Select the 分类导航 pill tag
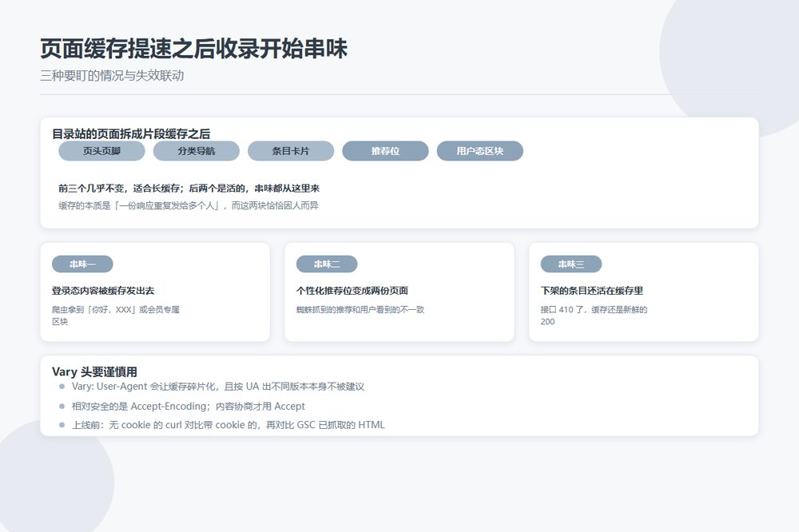The height and width of the screenshot is (532, 799). [x=197, y=151]
